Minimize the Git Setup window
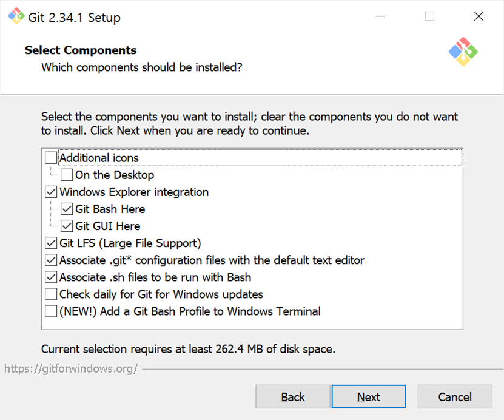Viewport: 504px width, 420px height. [x=380, y=16]
